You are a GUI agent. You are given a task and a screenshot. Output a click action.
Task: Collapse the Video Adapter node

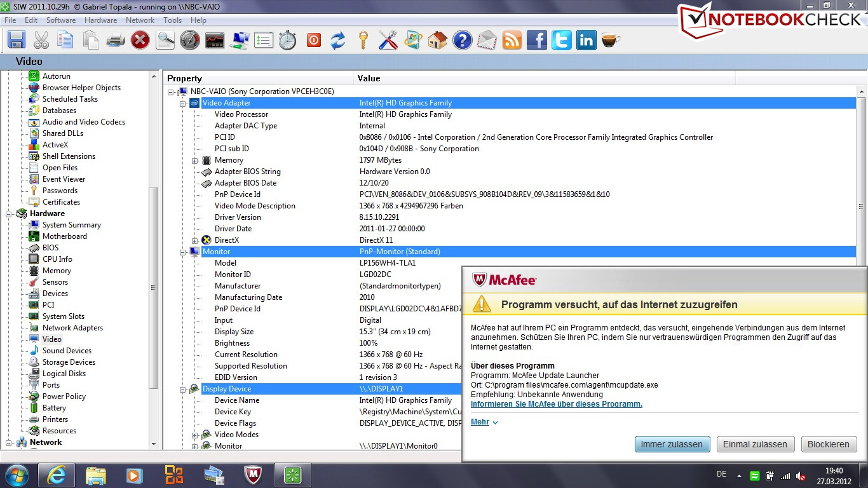[183, 103]
